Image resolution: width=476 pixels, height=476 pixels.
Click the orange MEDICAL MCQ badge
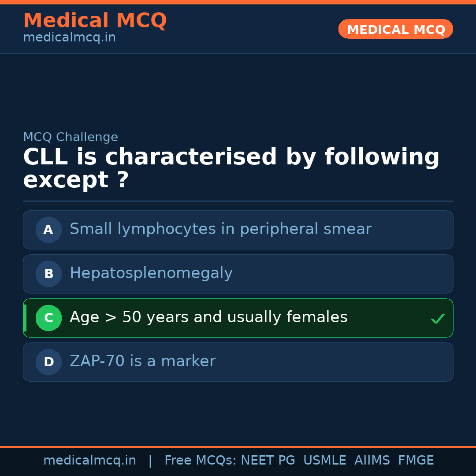(395, 30)
